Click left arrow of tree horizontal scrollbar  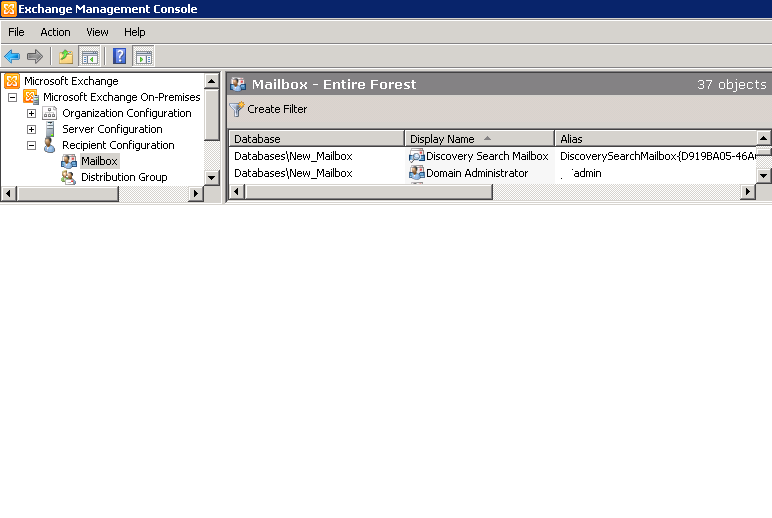[x=9, y=194]
